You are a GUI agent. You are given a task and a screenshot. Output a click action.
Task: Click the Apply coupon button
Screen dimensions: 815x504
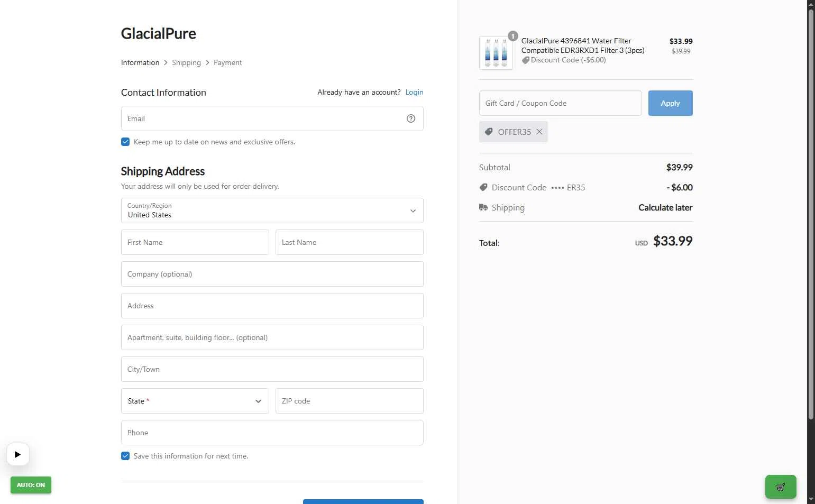671,103
